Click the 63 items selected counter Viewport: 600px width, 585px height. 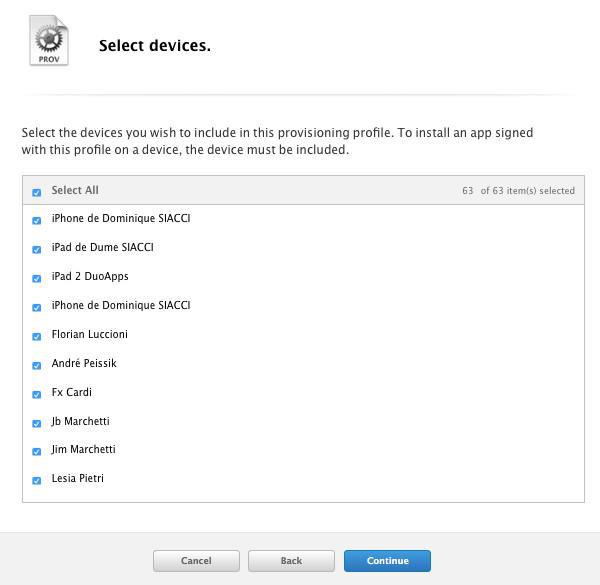[x=518, y=190]
